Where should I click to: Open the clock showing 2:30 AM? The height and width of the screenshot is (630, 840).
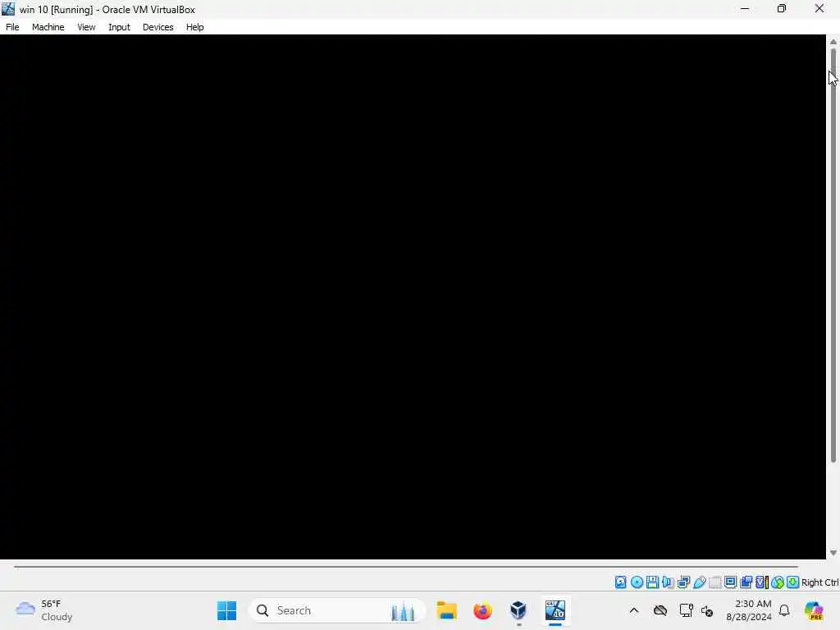coord(749,610)
